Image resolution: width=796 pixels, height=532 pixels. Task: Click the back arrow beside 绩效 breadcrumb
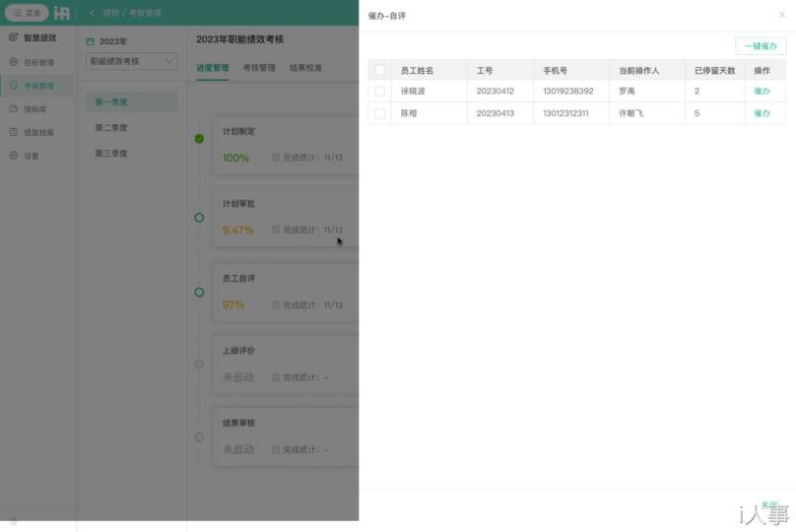point(92,13)
